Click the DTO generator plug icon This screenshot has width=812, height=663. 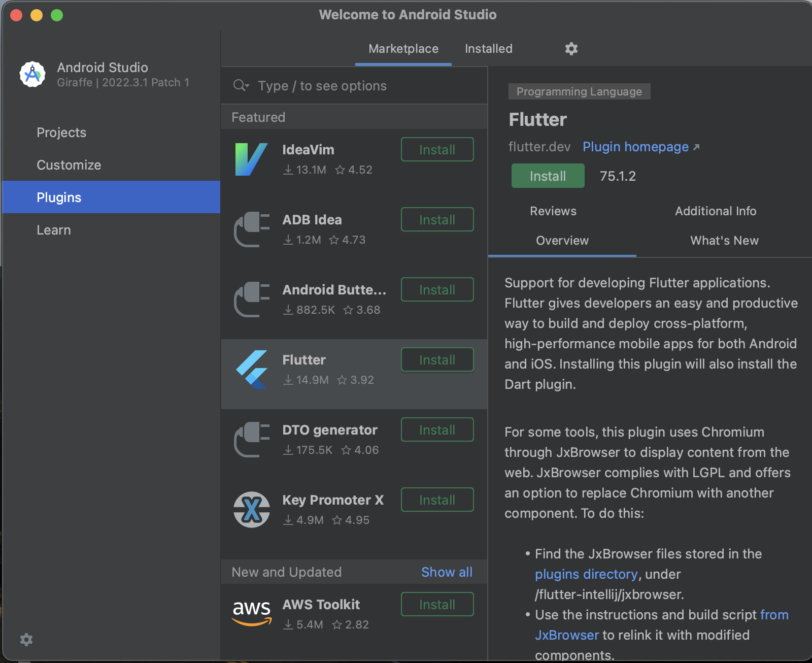click(251, 440)
